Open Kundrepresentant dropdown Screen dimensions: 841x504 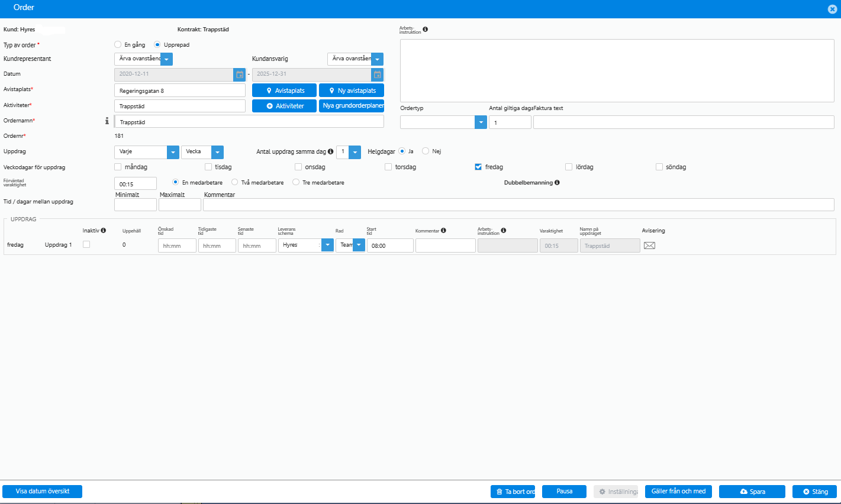167,59
